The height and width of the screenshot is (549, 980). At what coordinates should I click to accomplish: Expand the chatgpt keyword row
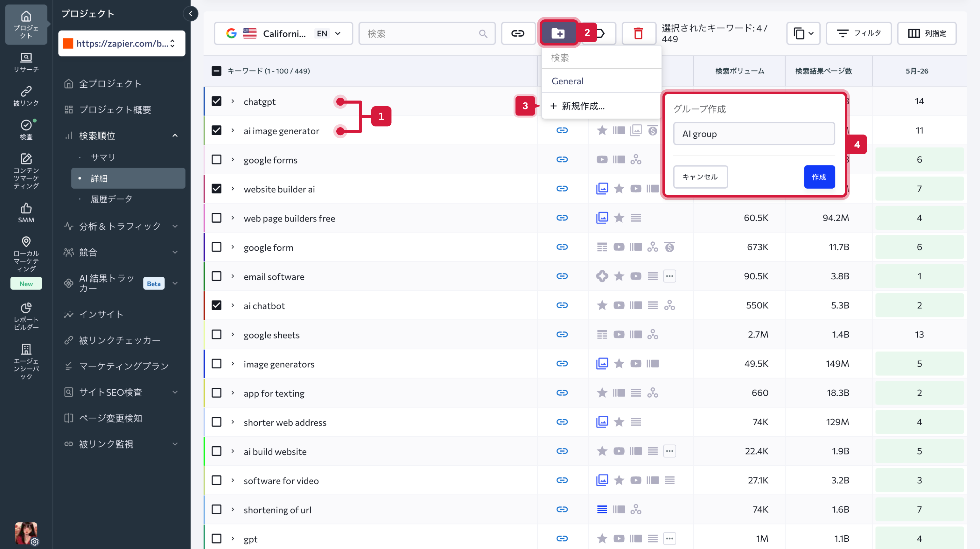click(233, 101)
